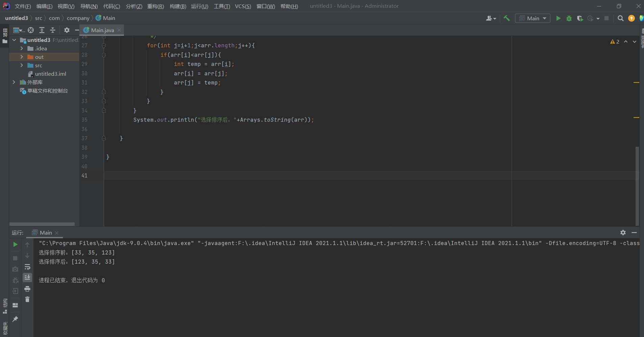
Task: Open profiler run options dropdown arrow
Action: (598, 19)
